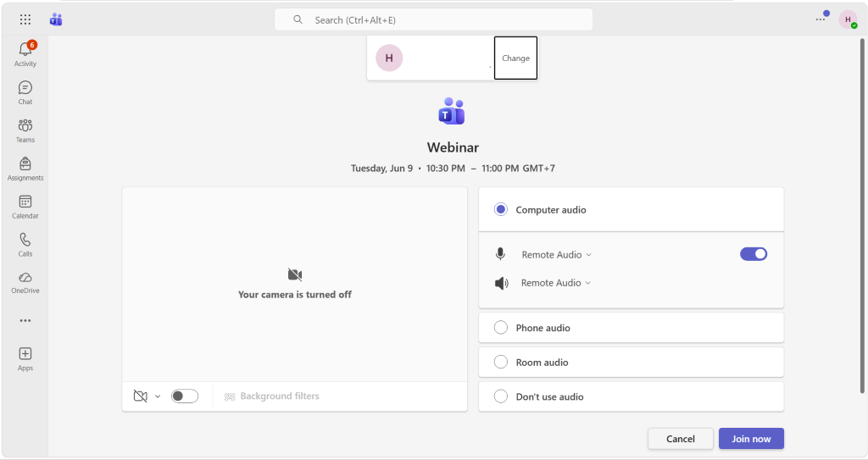
Task: Open profile avatar menu top right
Action: pyautogui.click(x=848, y=20)
